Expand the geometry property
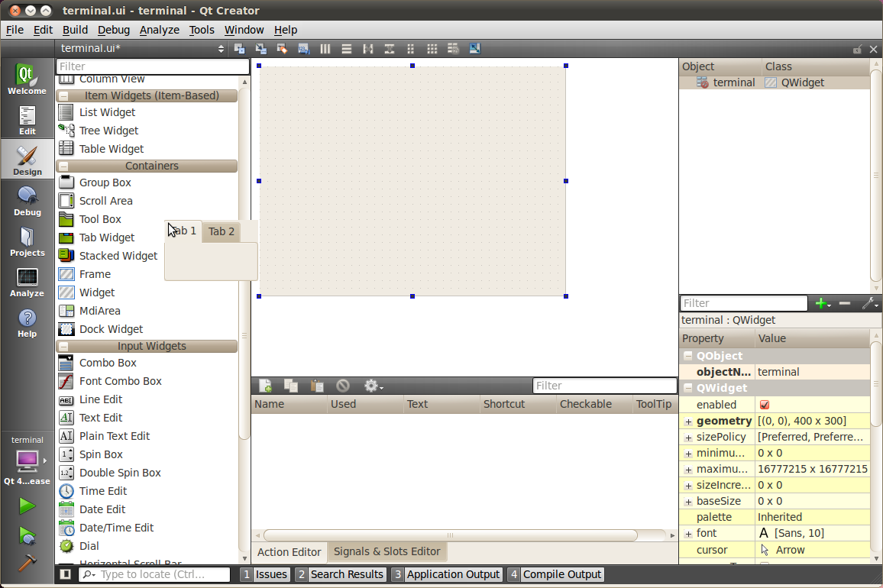Screen dimensions: 883x588 pyautogui.click(x=688, y=422)
